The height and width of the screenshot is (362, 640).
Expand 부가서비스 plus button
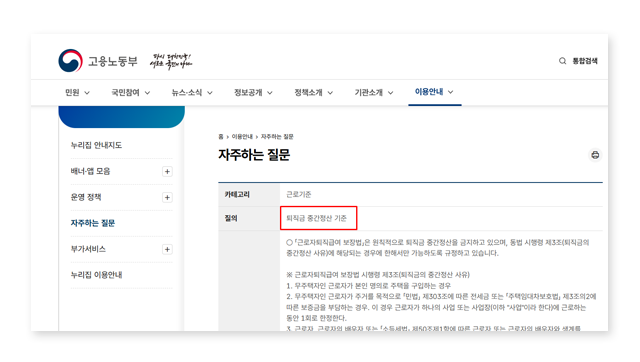pyautogui.click(x=167, y=249)
